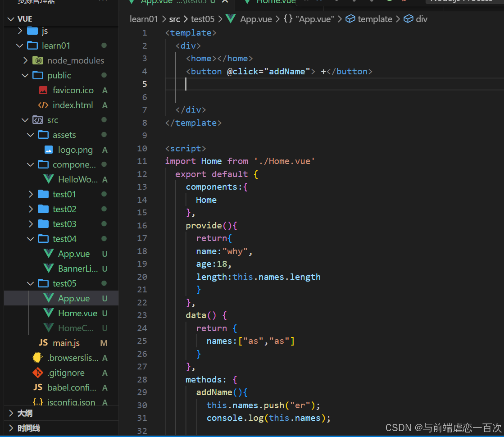Click './Home.vue' import path text
The image size is (504, 437).
[x=285, y=161]
